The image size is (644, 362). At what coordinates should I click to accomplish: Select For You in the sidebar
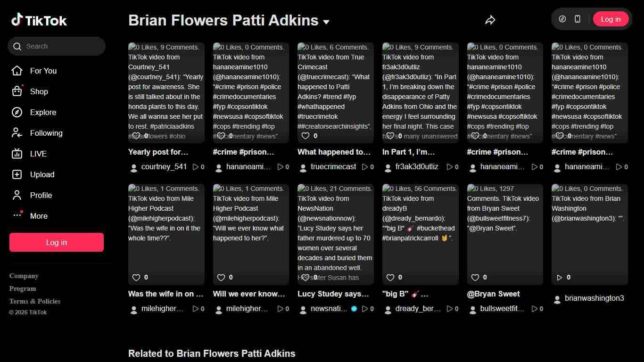(17, 71)
